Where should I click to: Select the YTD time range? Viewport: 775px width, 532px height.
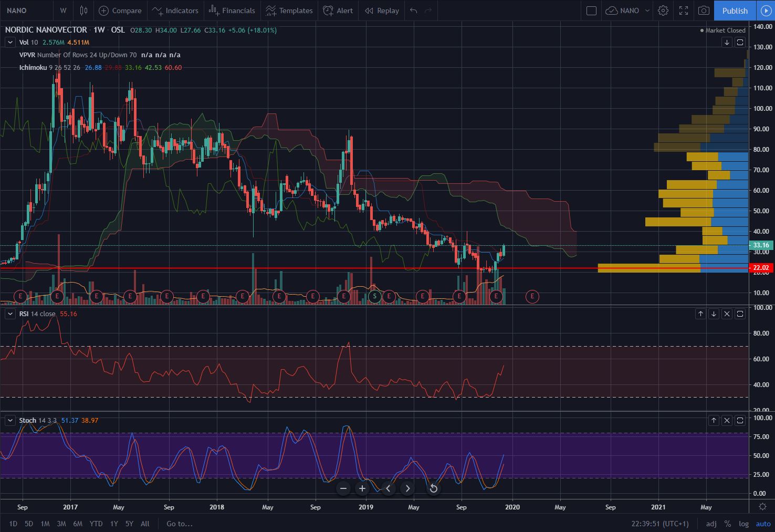tap(96, 524)
